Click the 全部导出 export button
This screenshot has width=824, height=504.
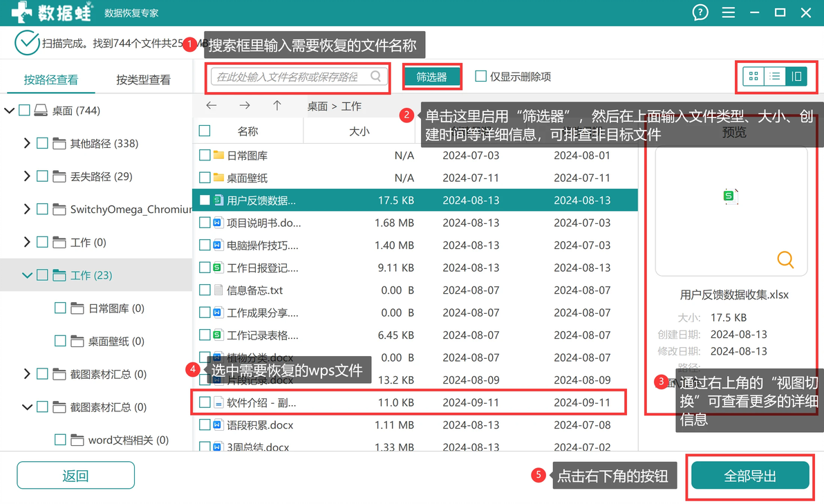point(750,476)
